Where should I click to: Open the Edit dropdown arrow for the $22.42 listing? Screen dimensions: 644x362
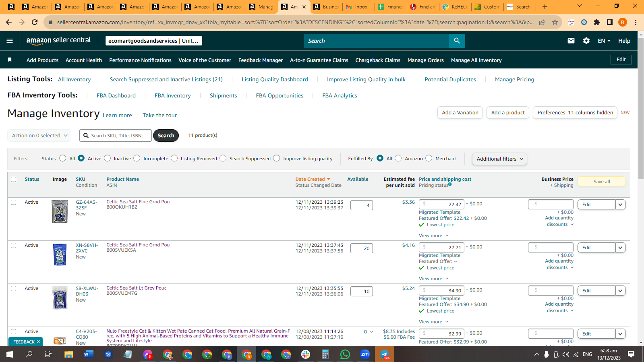[x=621, y=205]
